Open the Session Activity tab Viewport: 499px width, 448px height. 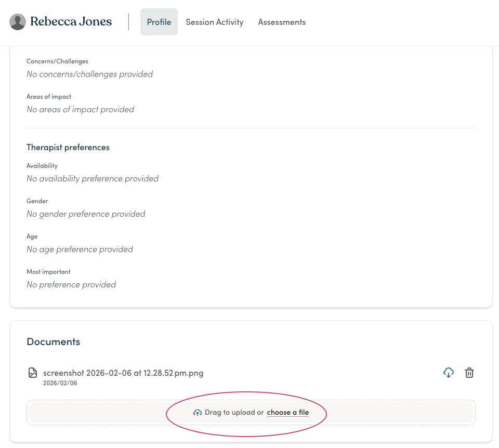pos(215,22)
